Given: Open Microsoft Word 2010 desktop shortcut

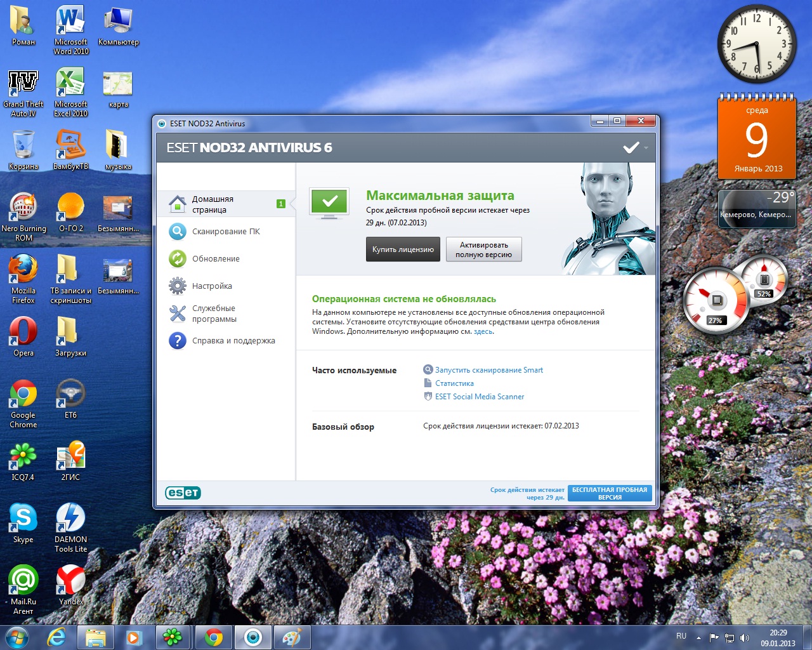Looking at the screenshot, I should click(x=70, y=30).
